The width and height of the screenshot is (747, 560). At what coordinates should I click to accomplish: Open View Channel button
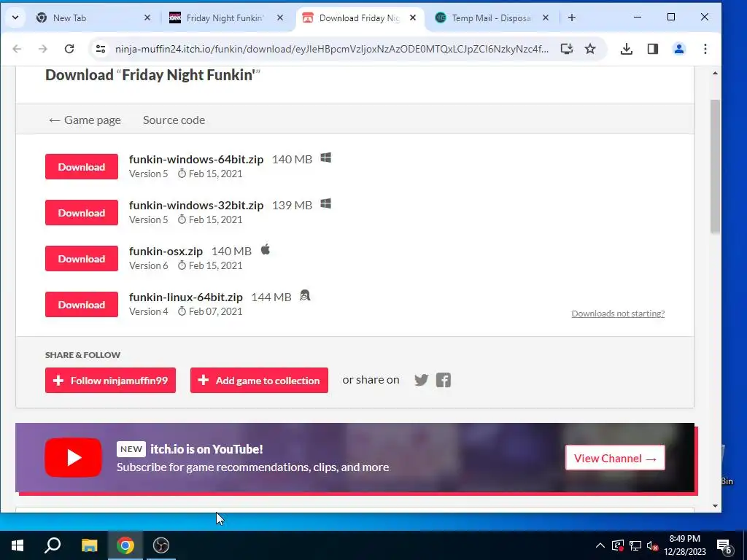(x=615, y=458)
